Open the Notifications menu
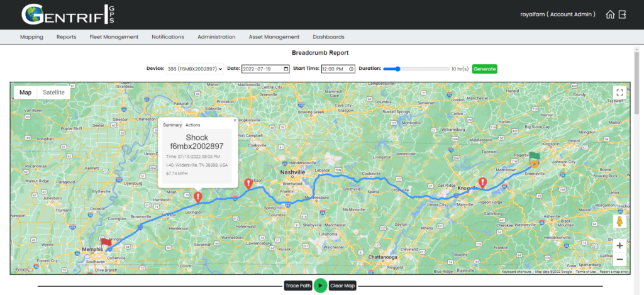644x295 pixels. pos(168,37)
